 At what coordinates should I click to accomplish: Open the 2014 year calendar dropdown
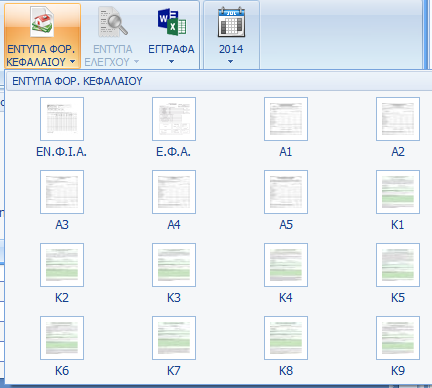tap(231, 36)
